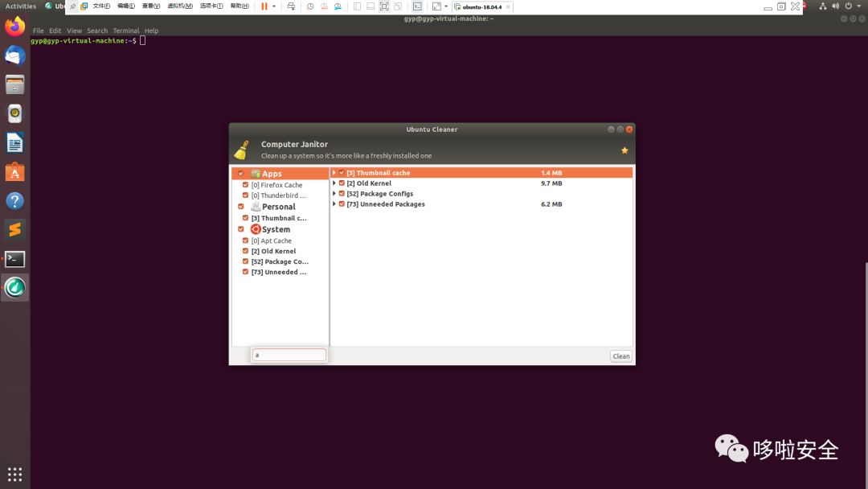
Task: Uncheck Thumbnail cache in right list
Action: (x=342, y=173)
